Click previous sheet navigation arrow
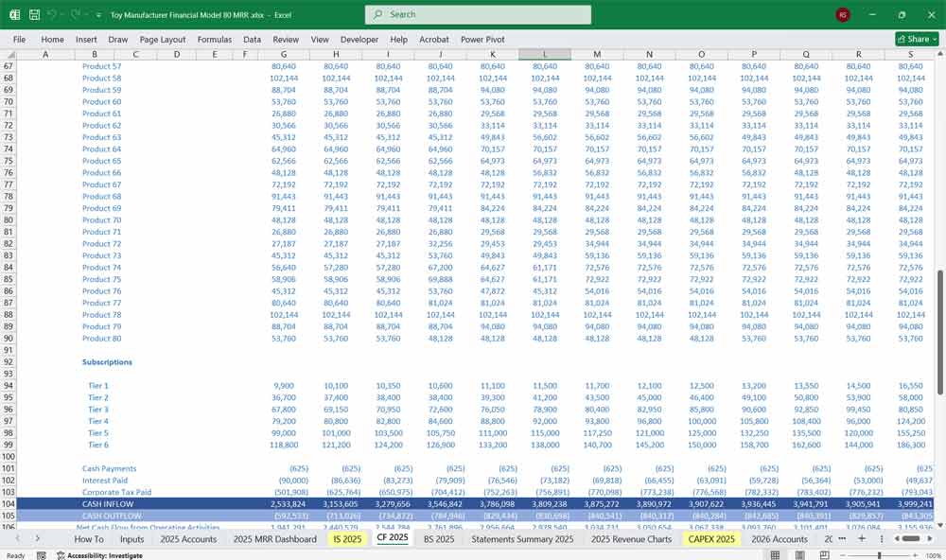 (x=17, y=538)
